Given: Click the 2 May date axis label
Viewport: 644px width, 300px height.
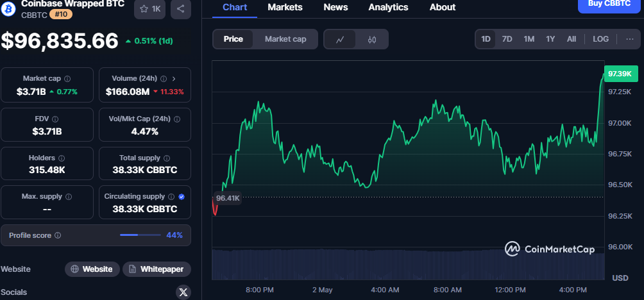Looking at the screenshot, I should tap(323, 290).
